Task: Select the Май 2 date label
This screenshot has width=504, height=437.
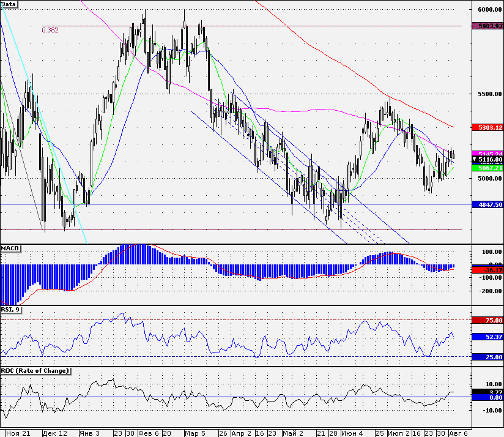Action: [292, 432]
